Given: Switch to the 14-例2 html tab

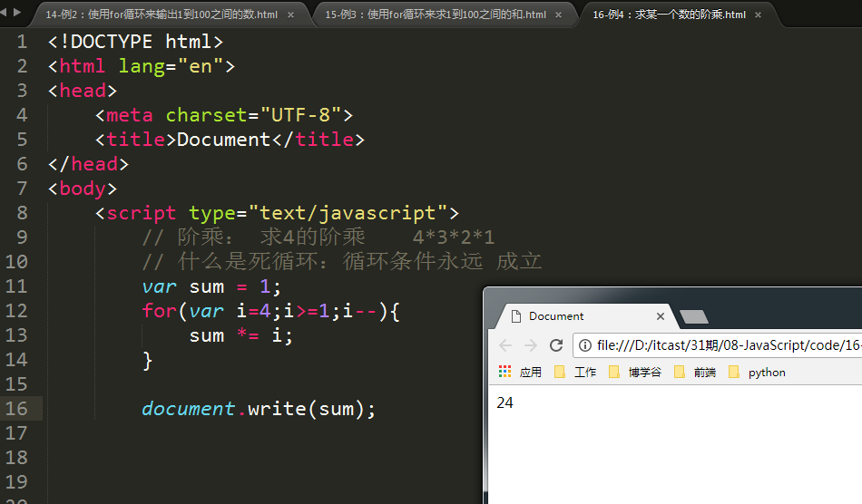Looking at the screenshot, I should tap(162, 15).
